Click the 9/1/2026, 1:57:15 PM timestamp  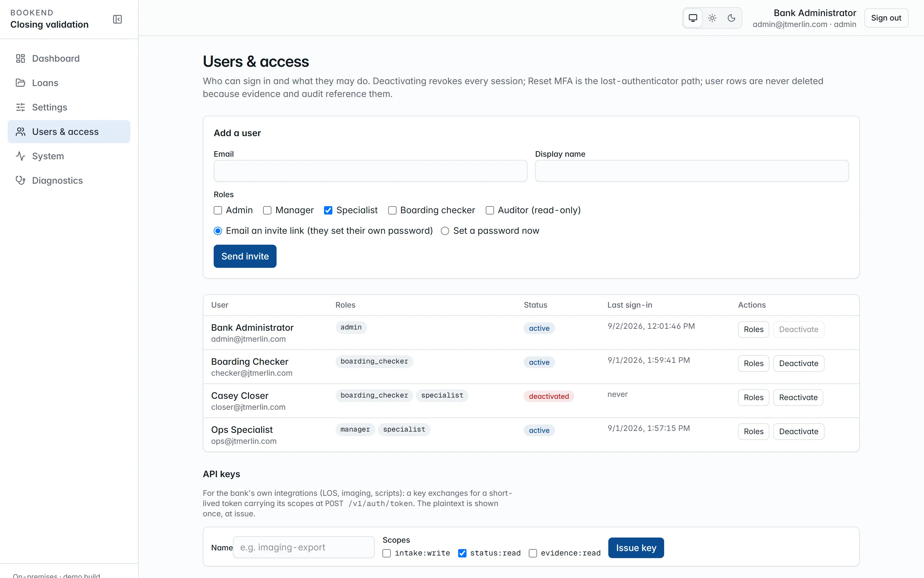(x=649, y=428)
